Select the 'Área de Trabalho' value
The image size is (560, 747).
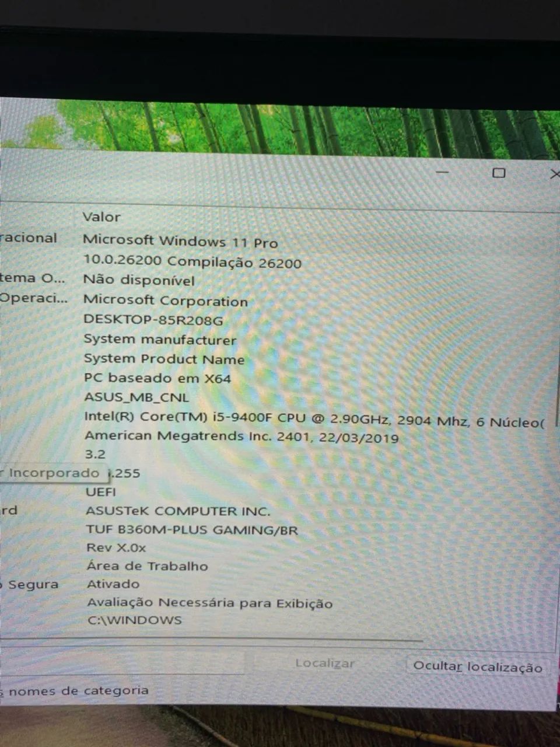click(147, 566)
